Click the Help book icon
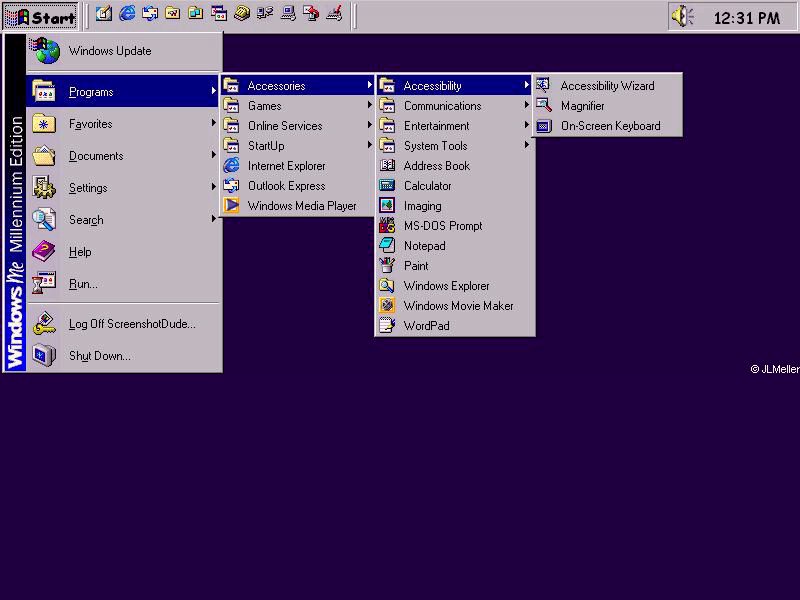 pos(44,252)
